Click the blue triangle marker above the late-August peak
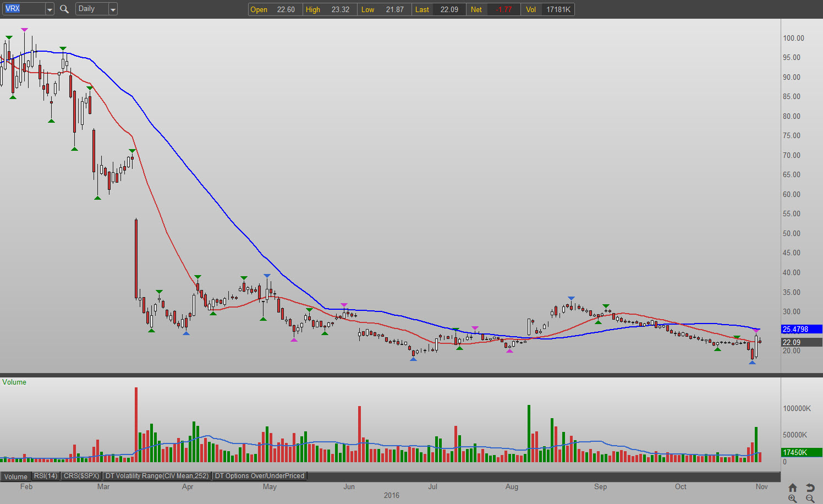The height and width of the screenshot is (504, 823). tap(571, 298)
